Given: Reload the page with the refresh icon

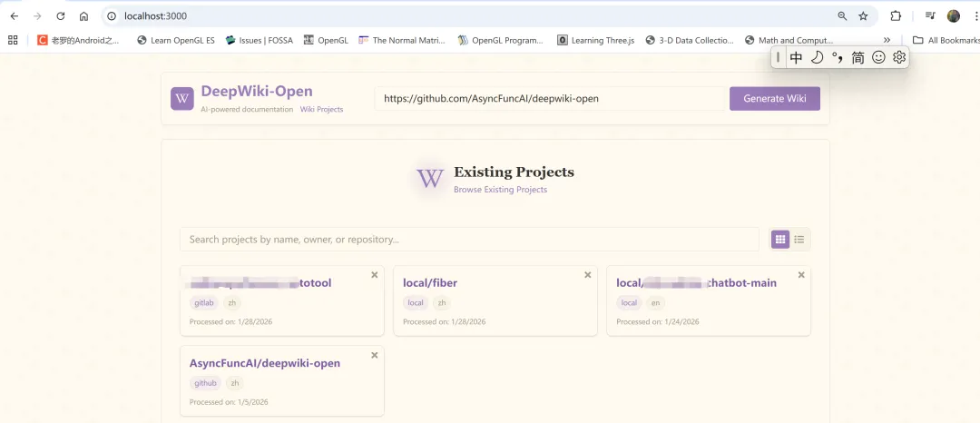Looking at the screenshot, I should 61,16.
